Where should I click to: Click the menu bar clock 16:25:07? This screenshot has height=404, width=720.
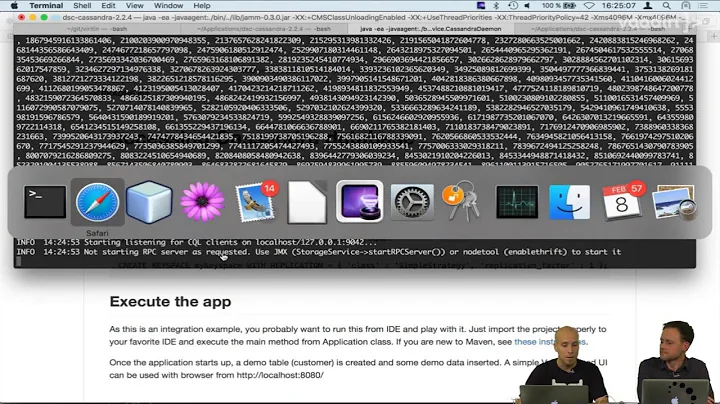pos(618,6)
